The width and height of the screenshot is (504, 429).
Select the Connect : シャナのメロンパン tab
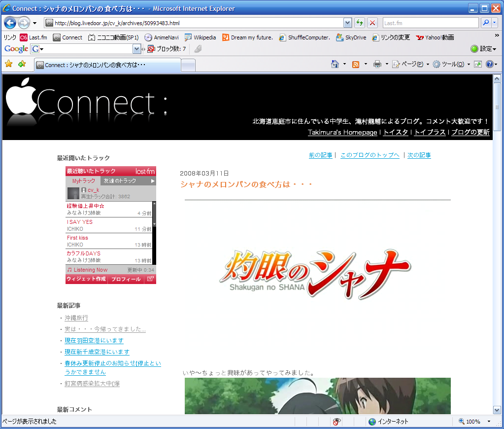coord(107,65)
